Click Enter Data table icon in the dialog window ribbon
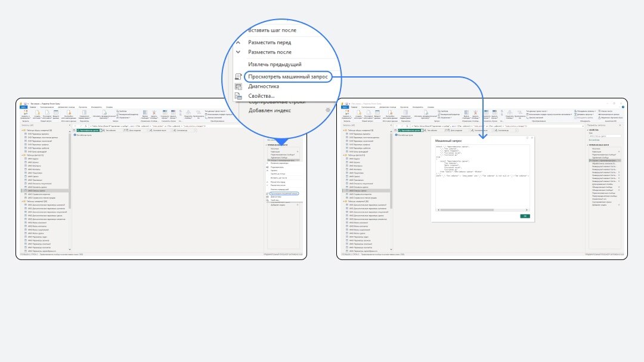Screen dimensions: 644x362 tap(377, 113)
